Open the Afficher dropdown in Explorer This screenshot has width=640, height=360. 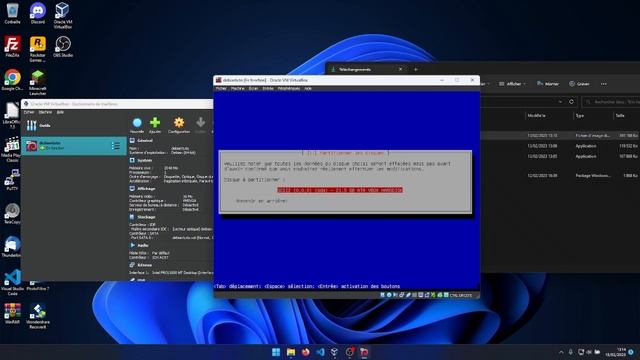tap(512, 84)
